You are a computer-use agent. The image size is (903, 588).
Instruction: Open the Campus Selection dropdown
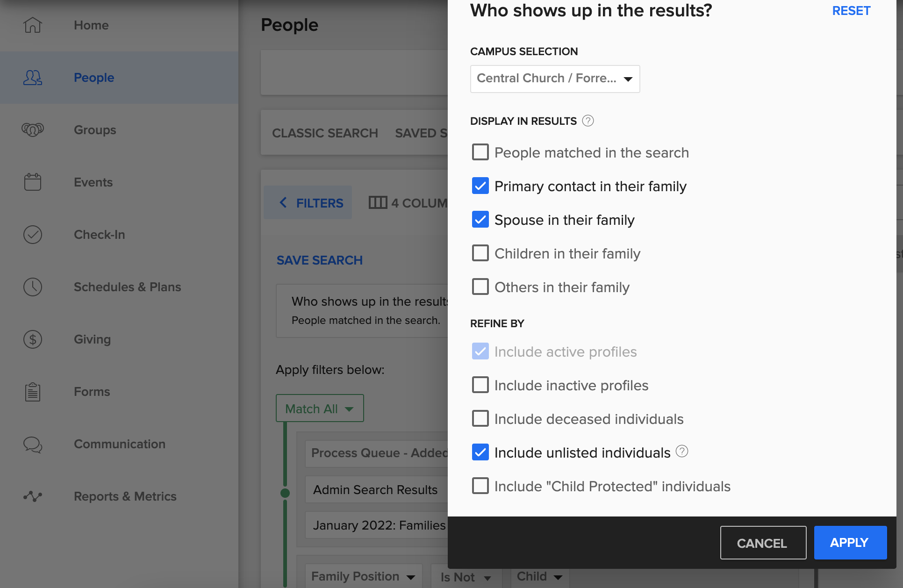554,79
